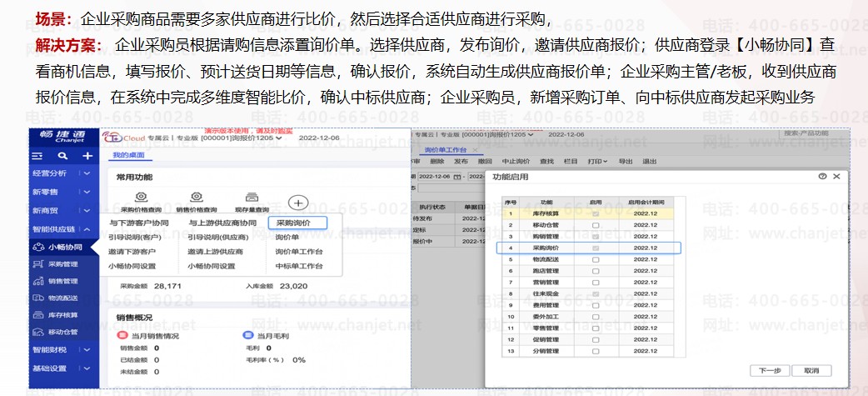
Task: Toggle the checked 采购询价 checkbox
Action: [596, 248]
